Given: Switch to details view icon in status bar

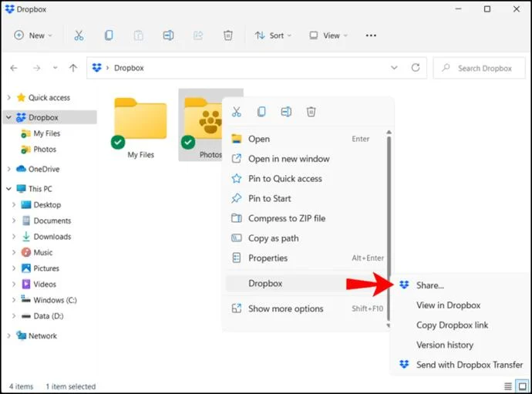Looking at the screenshot, I should pyautogui.click(x=508, y=386).
